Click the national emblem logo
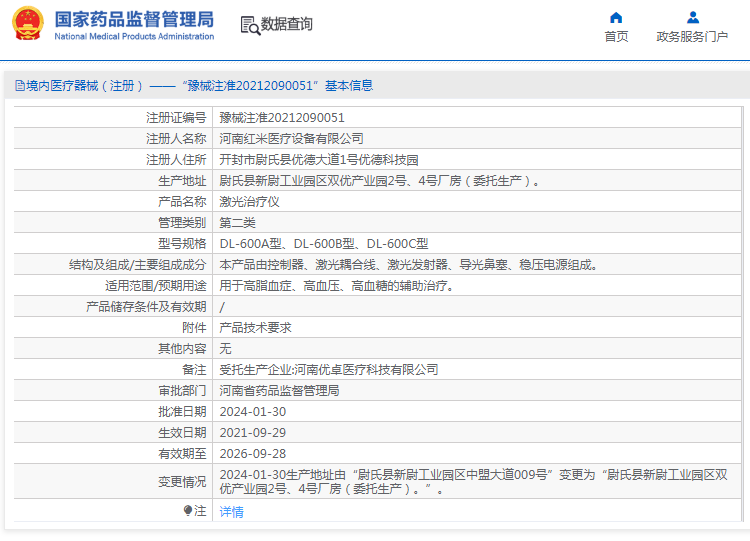 tap(28, 23)
